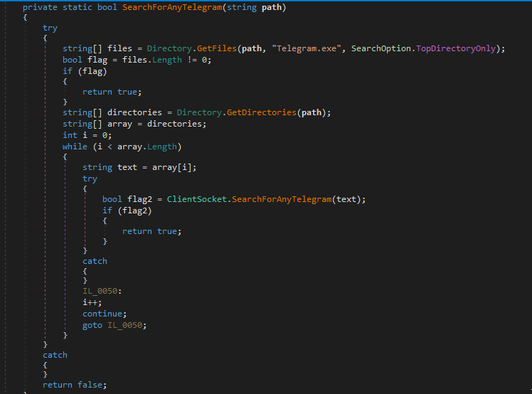Click the 'while' keyword
532x394 pixels.
click(x=75, y=147)
